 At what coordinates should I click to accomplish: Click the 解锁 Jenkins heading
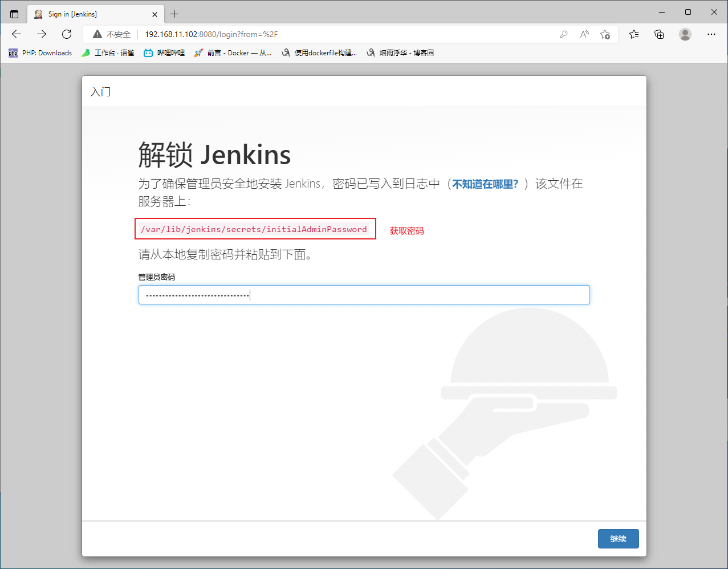click(214, 155)
